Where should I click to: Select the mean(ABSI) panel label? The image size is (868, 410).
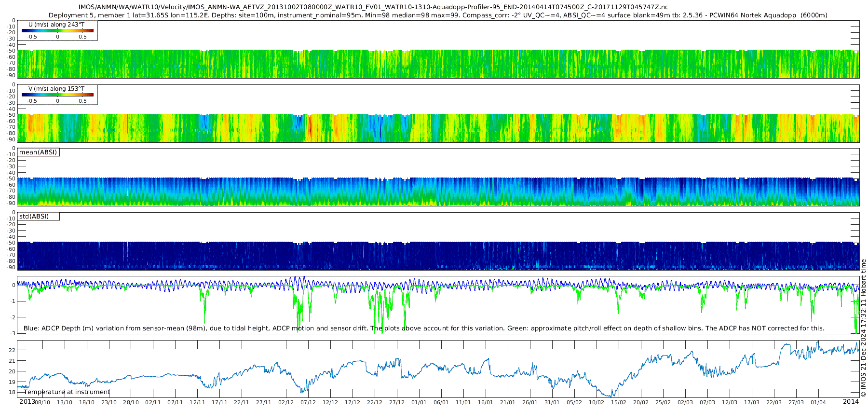38,152
